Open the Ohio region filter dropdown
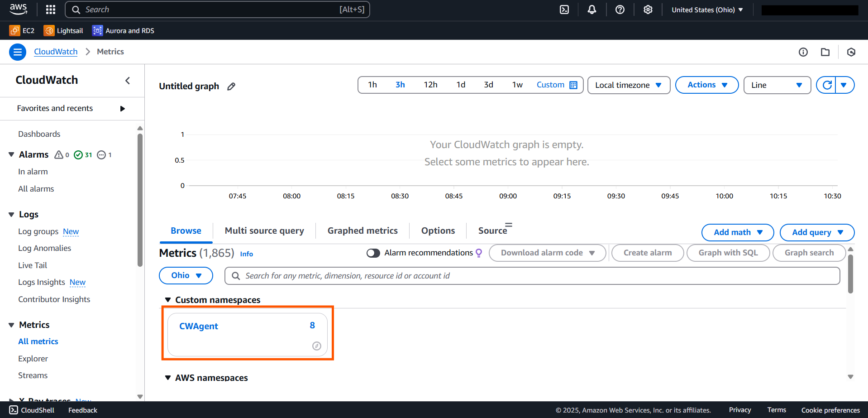 coord(186,276)
